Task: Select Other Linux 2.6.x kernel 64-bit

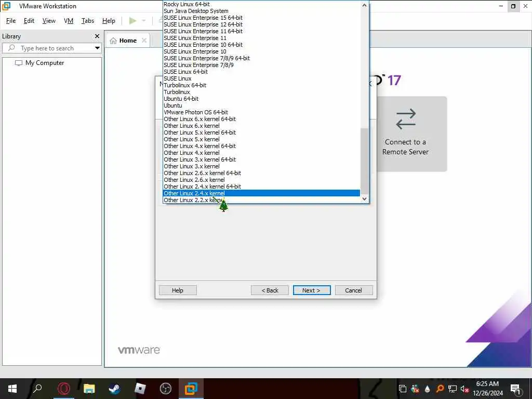Action: pyautogui.click(x=261, y=173)
